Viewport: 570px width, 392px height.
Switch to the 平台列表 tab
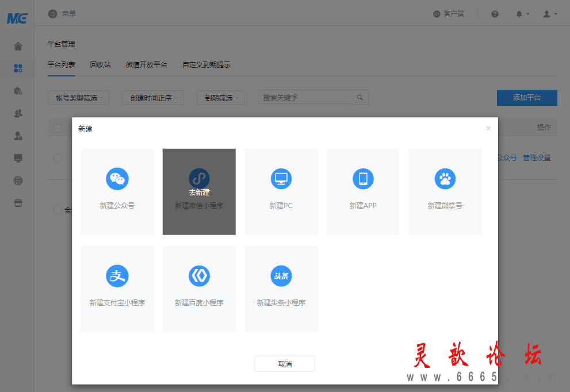click(62, 65)
